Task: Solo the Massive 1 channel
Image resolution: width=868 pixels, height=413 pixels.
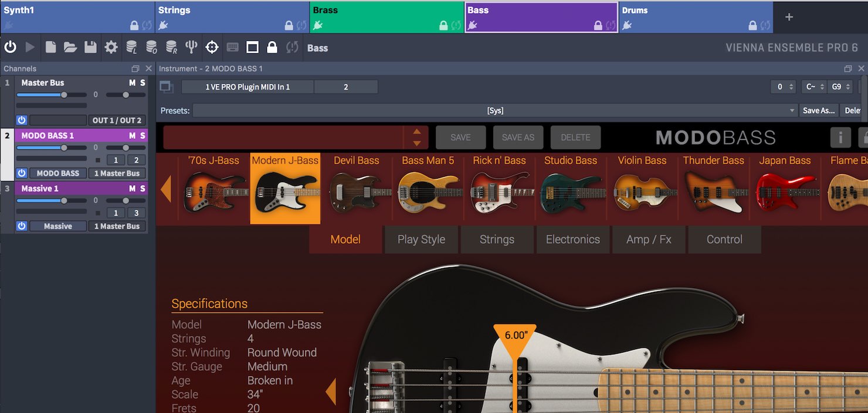Action: tap(143, 188)
